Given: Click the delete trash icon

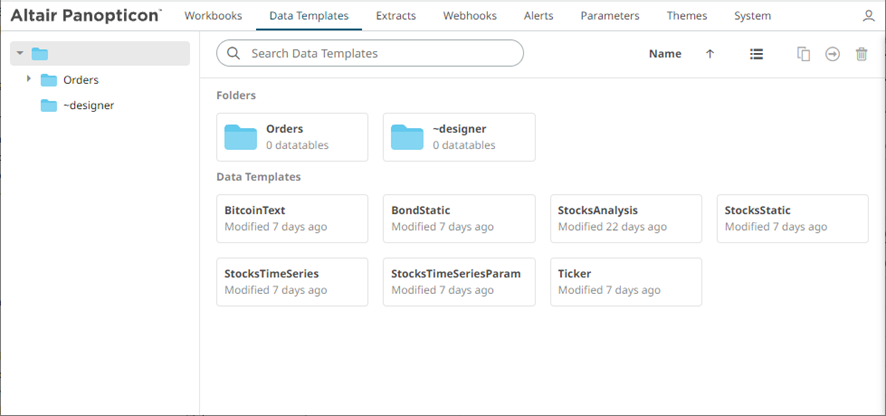Looking at the screenshot, I should click(x=861, y=54).
